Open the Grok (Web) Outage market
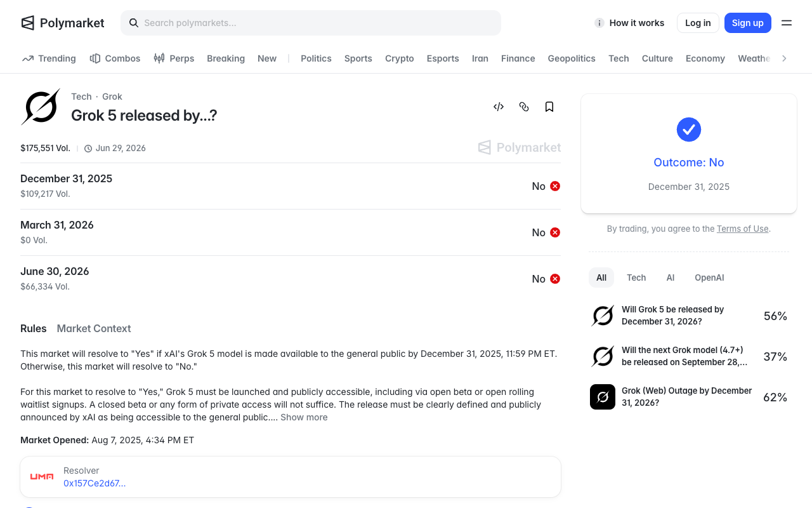The width and height of the screenshot is (812, 508). [x=689, y=397]
